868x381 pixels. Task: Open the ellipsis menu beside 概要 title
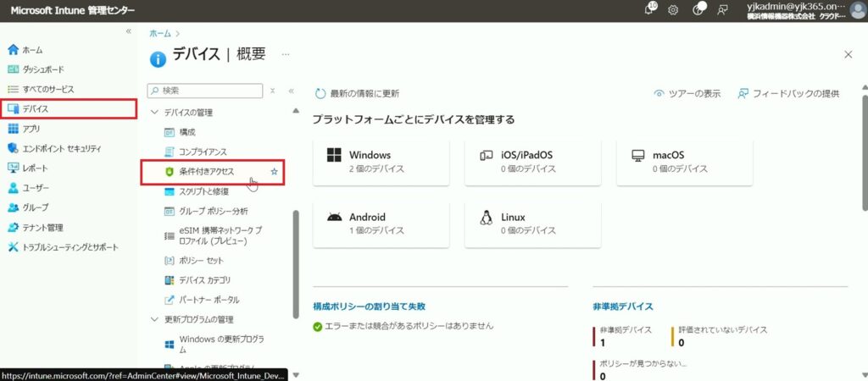click(x=285, y=54)
